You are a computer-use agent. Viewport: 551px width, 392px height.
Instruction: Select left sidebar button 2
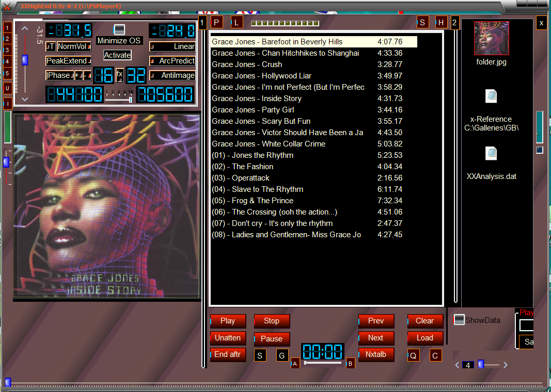[x=7, y=39]
